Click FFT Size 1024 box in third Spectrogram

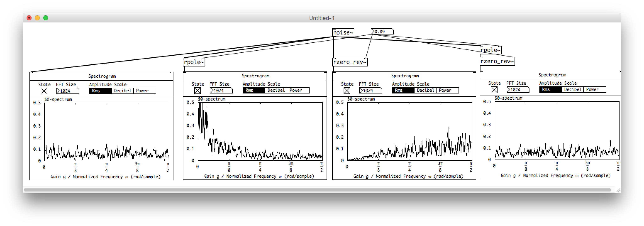click(371, 90)
